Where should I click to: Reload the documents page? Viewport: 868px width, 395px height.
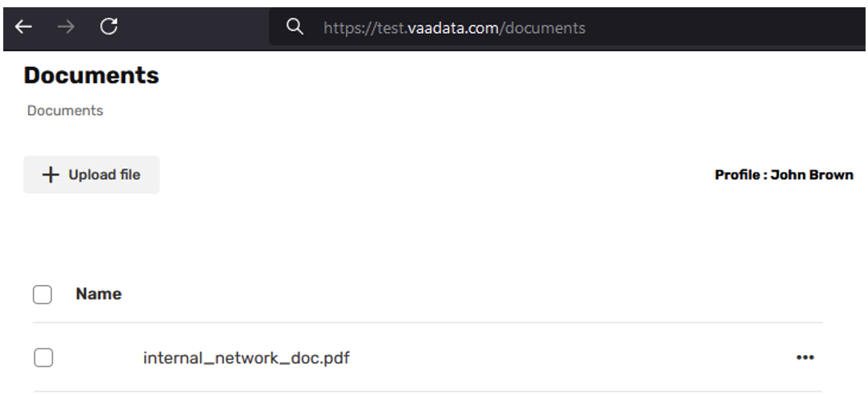[x=109, y=27]
